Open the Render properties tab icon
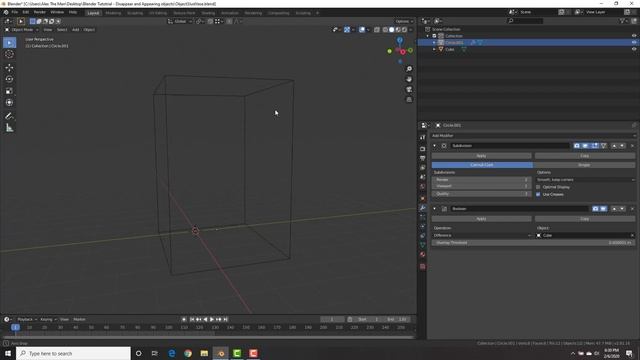Viewport: 640px width, 360px height. (422, 149)
